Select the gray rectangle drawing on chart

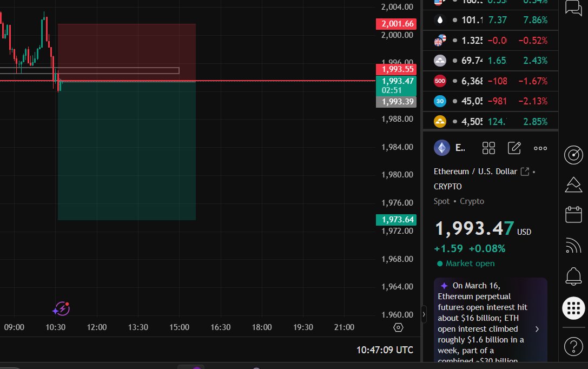coord(90,70)
